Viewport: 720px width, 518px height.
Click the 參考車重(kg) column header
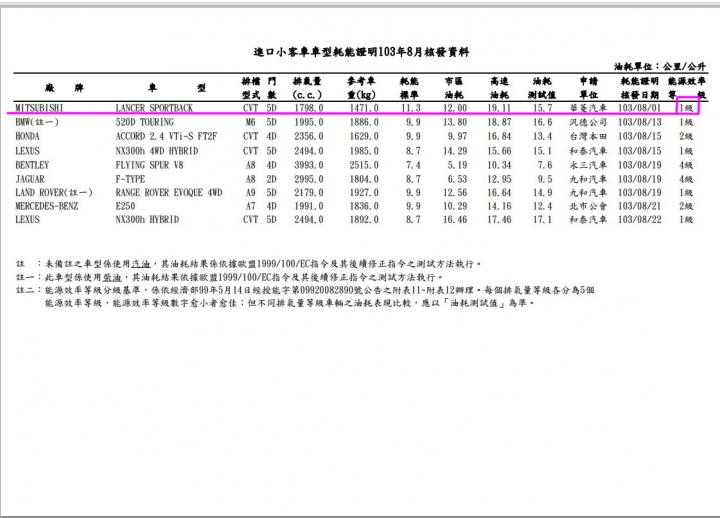coord(361,88)
